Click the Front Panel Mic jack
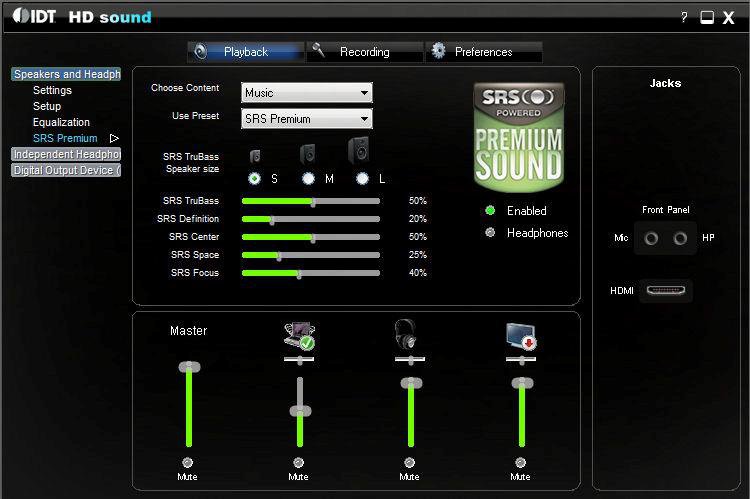Screen dimensions: 750x499 pyautogui.click(x=651, y=238)
